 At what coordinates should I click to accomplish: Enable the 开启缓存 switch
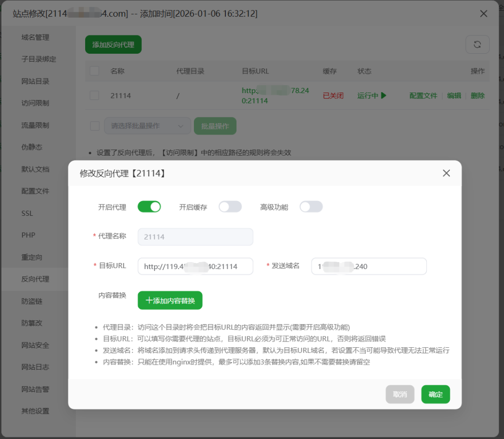coord(230,207)
